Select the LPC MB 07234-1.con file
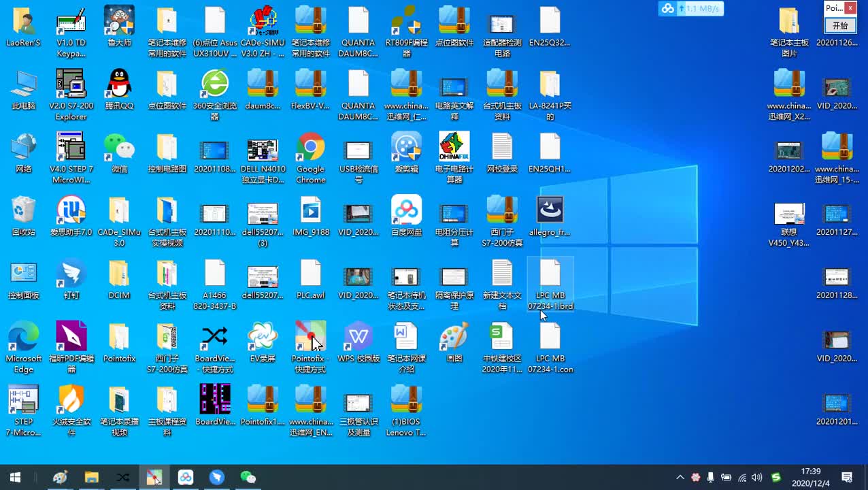This screenshot has height=490, width=868. [x=550, y=348]
